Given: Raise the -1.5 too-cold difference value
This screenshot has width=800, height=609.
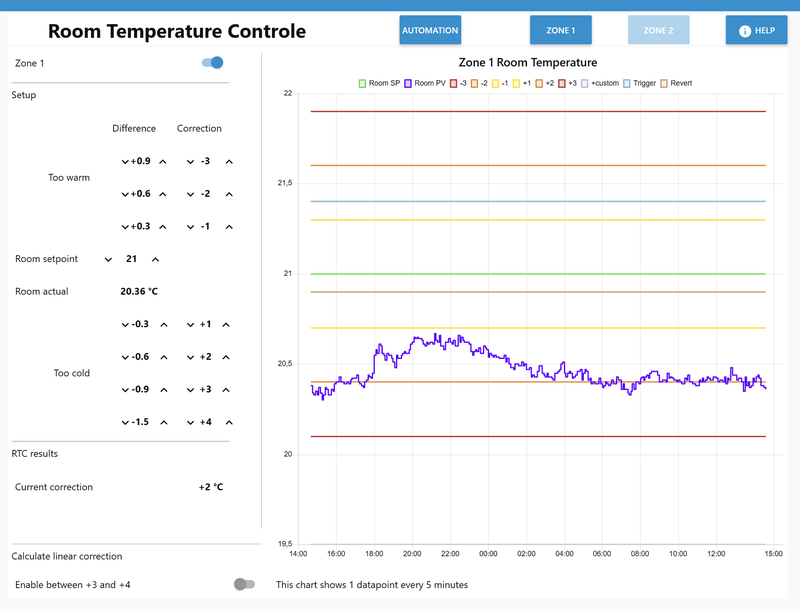Looking at the screenshot, I should click(x=164, y=422).
